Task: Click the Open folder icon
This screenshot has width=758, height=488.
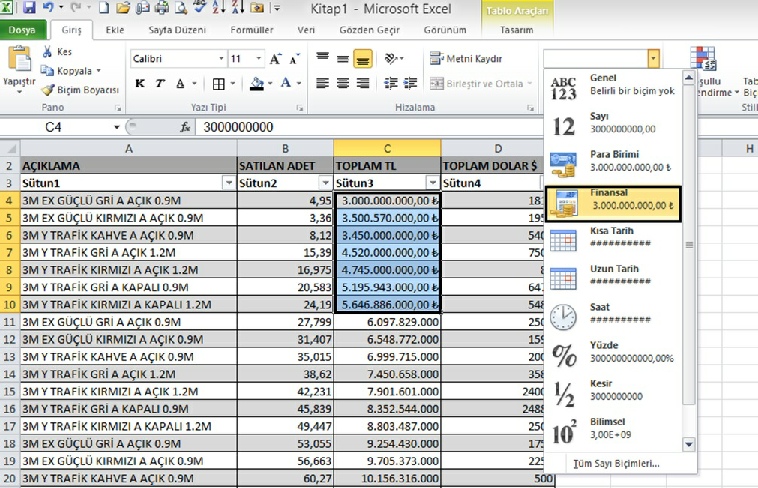Action: [123, 7]
